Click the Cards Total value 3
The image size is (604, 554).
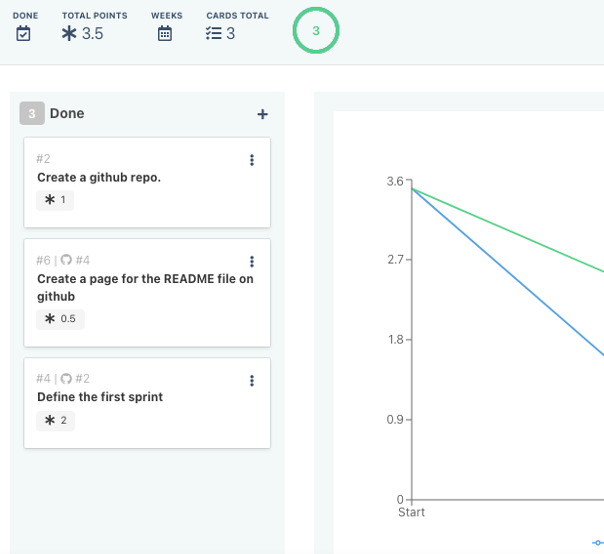click(x=230, y=34)
